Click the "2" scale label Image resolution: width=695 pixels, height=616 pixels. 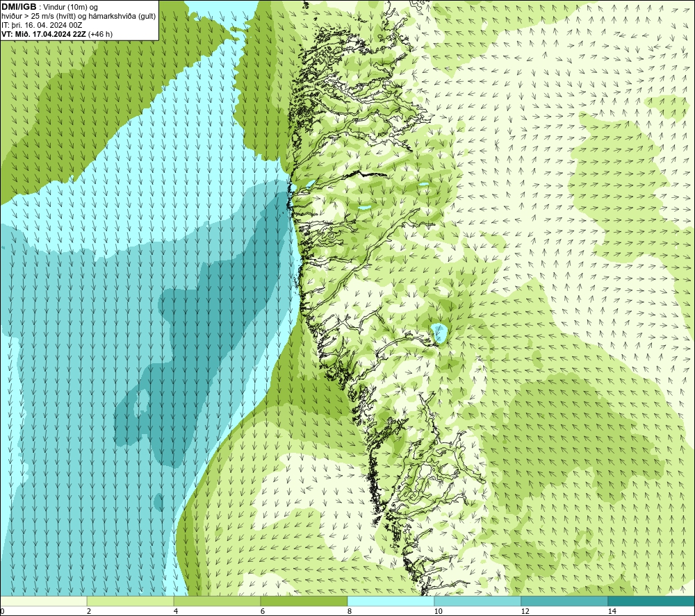89,611
